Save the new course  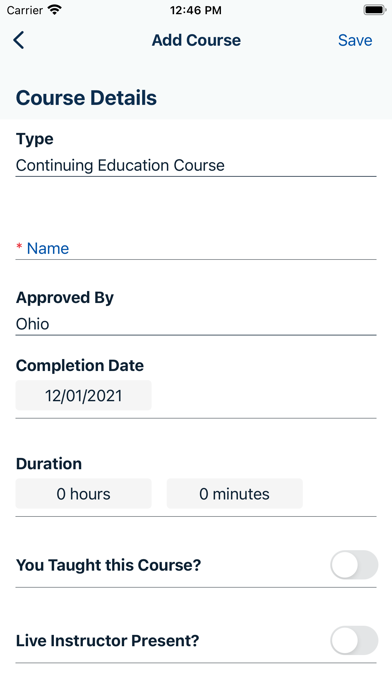pos(355,40)
